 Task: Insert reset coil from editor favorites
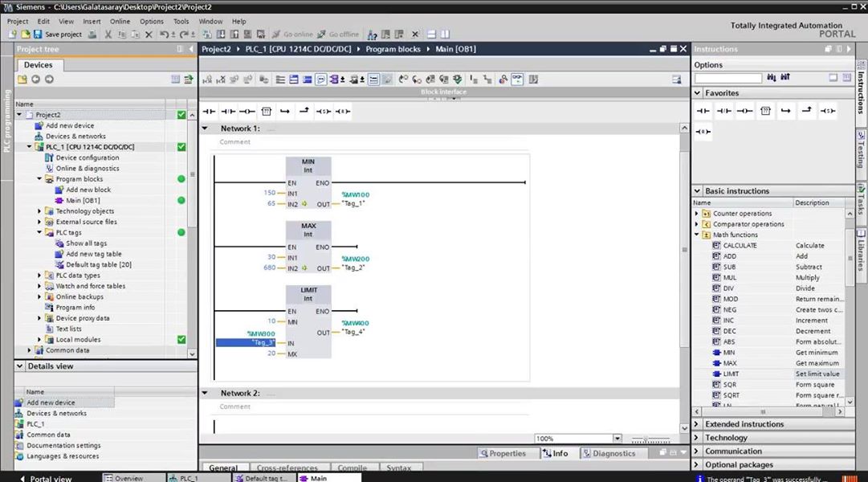click(343, 112)
